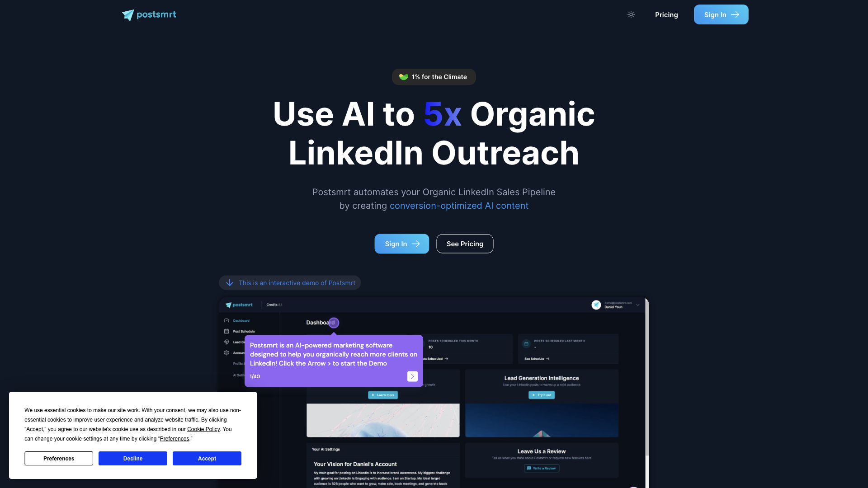Expand the interactive demo section
868x488 pixels.
pyautogui.click(x=290, y=282)
